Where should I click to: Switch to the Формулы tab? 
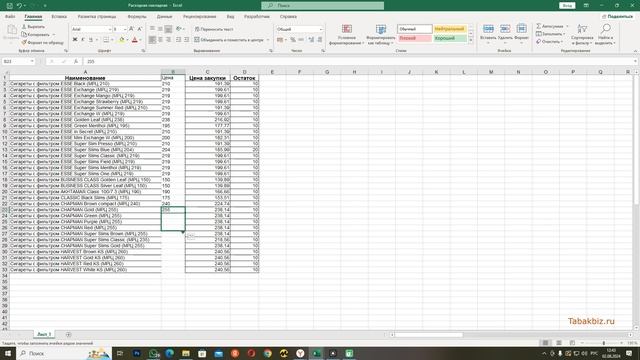pos(137,17)
